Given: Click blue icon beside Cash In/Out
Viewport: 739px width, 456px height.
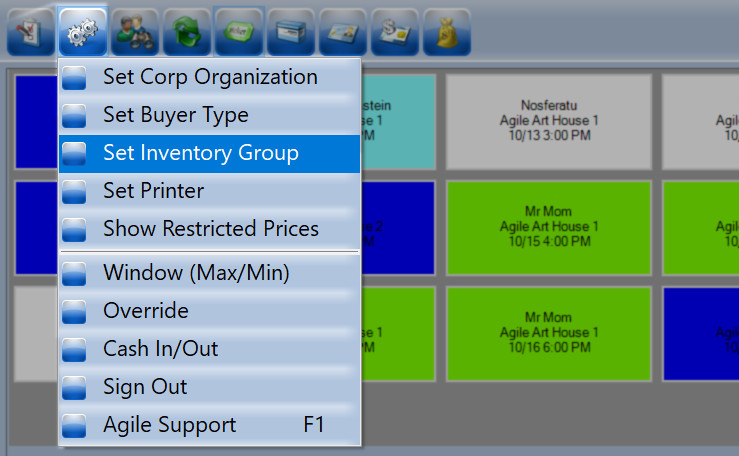Looking at the screenshot, I should pos(74,350).
